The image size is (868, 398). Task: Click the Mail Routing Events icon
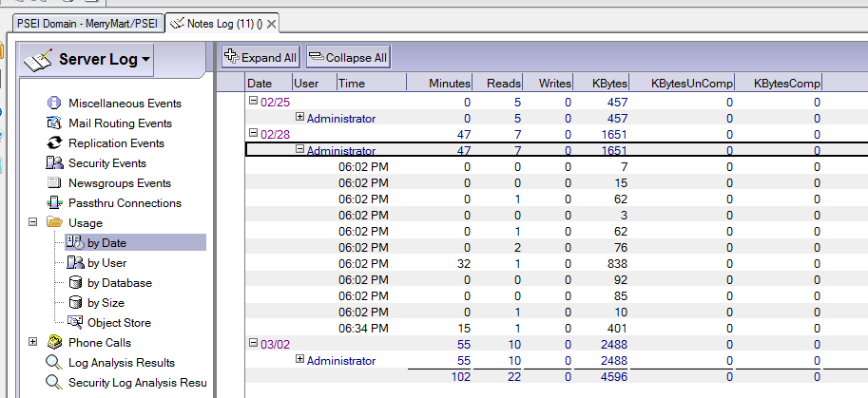tap(54, 123)
